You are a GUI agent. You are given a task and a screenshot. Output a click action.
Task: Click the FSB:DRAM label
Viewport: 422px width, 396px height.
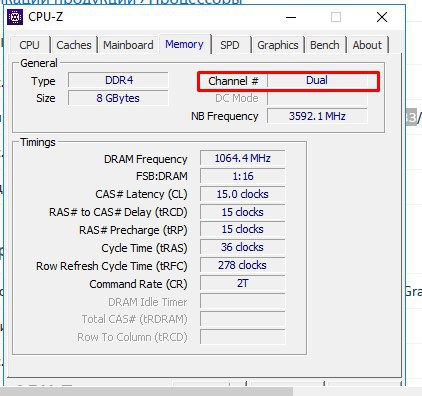162,176
